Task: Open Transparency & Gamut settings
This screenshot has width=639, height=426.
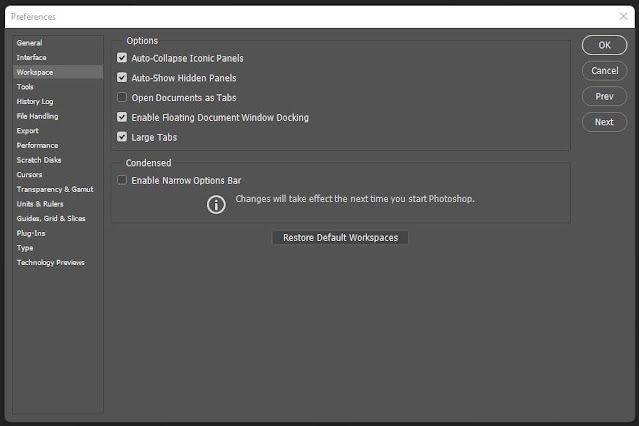Action: 58,190
